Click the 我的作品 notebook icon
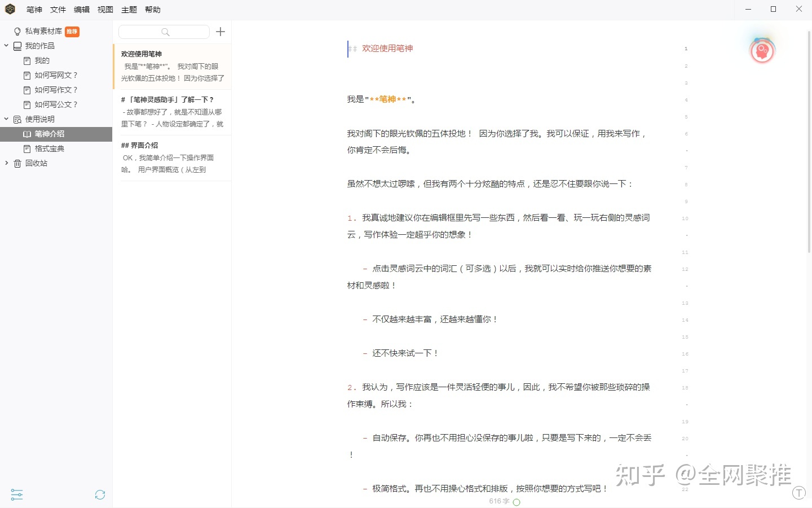The height and width of the screenshot is (508, 812). [17, 46]
